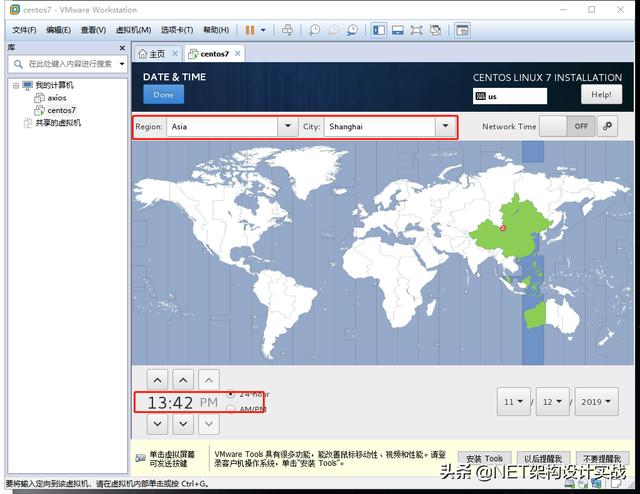Close the library panel
The image size is (640, 494).
point(122,48)
